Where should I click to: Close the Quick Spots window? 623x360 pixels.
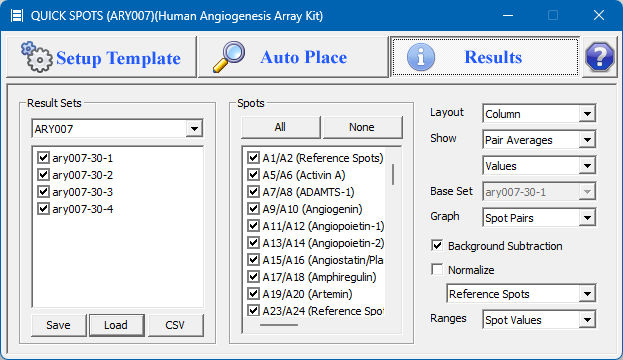point(599,16)
